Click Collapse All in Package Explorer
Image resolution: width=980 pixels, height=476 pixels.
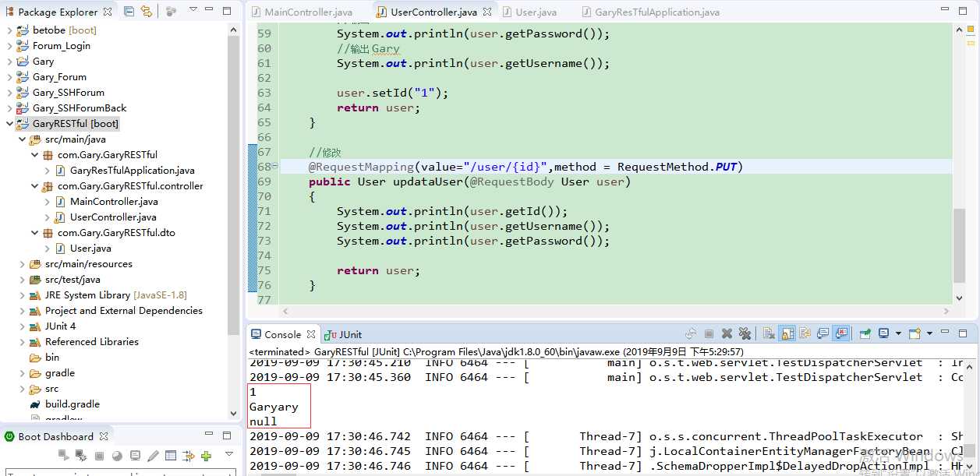(x=129, y=12)
